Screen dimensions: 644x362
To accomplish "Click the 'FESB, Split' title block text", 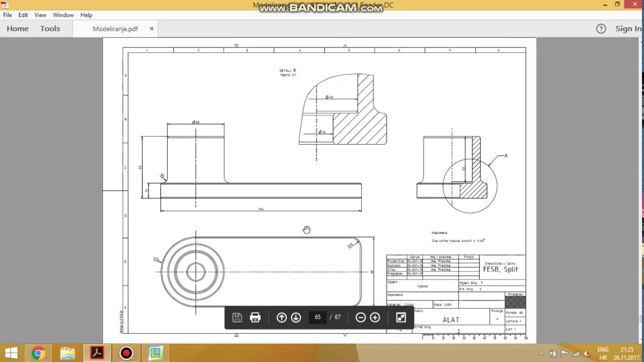I will [x=500, y=269].
